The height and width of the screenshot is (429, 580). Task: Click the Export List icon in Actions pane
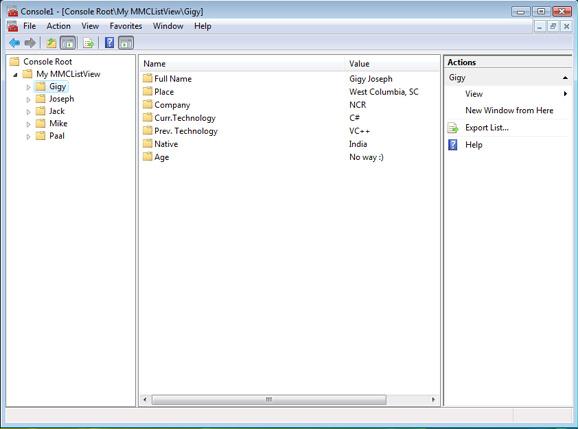click(453, 128)
